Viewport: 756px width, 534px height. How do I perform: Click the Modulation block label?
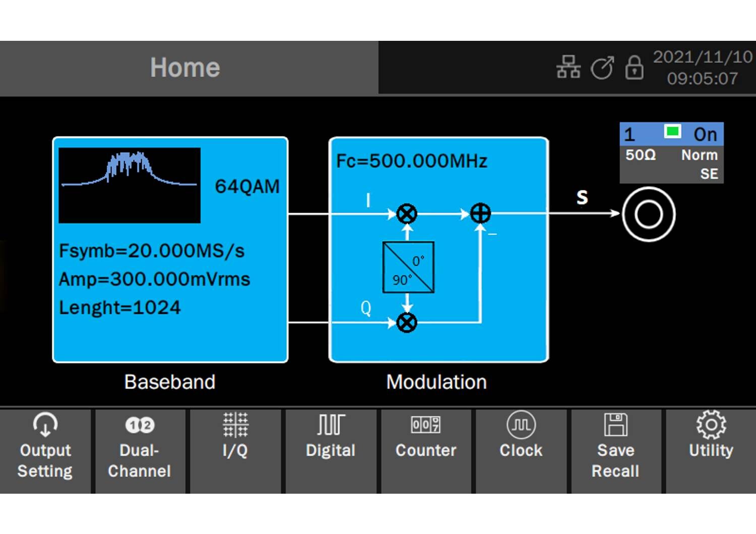coord(436,382)
